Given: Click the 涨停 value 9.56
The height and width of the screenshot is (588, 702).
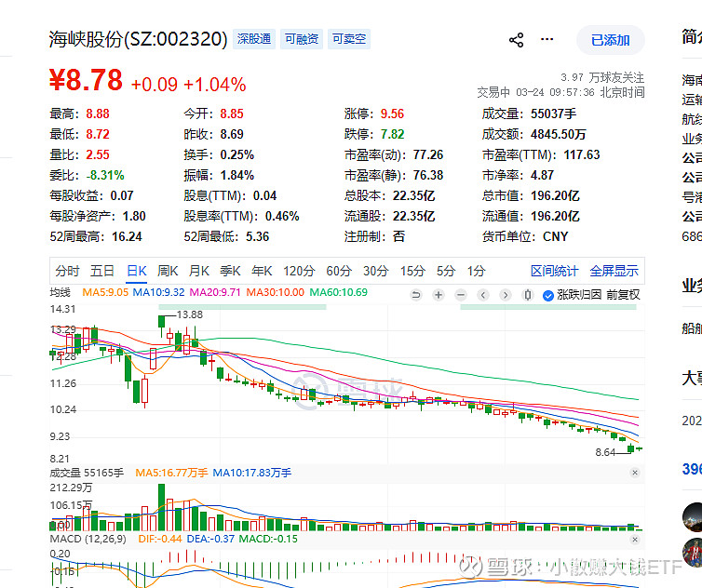Looking at the screenshot, I should [x=392, y=114].
